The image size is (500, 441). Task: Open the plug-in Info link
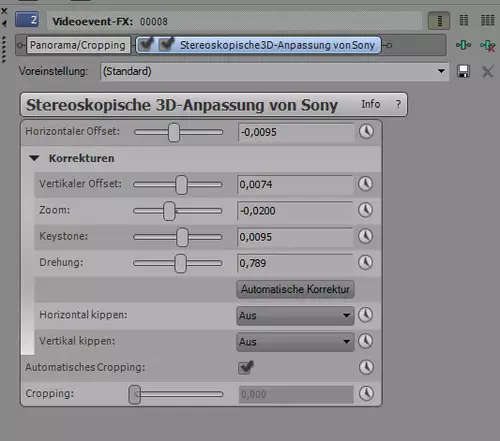371,104
